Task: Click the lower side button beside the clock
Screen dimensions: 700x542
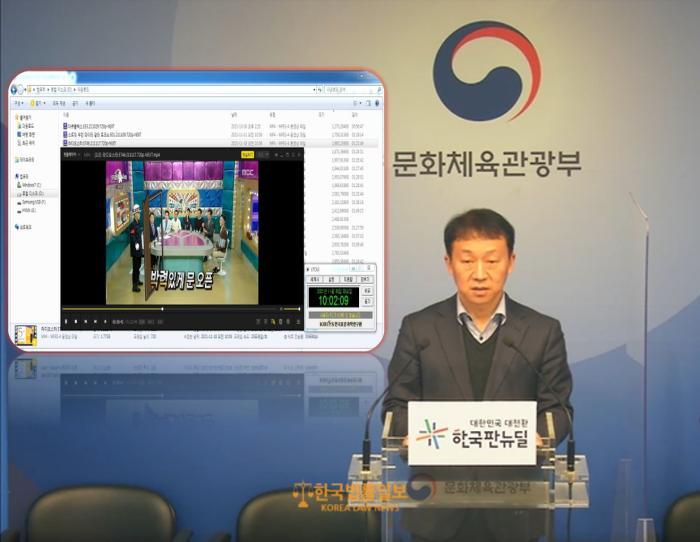Action: [x=367, y=302]
